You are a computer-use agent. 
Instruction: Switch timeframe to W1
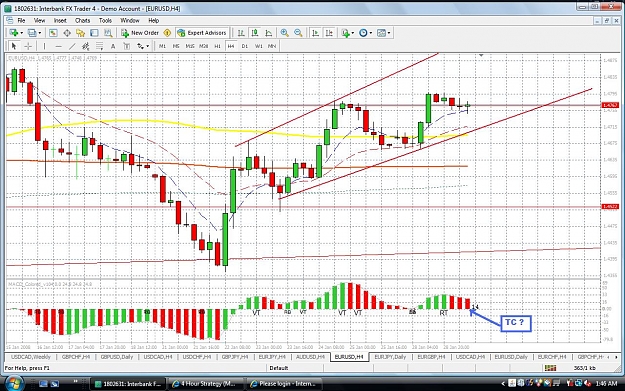[x=258, y=46]
